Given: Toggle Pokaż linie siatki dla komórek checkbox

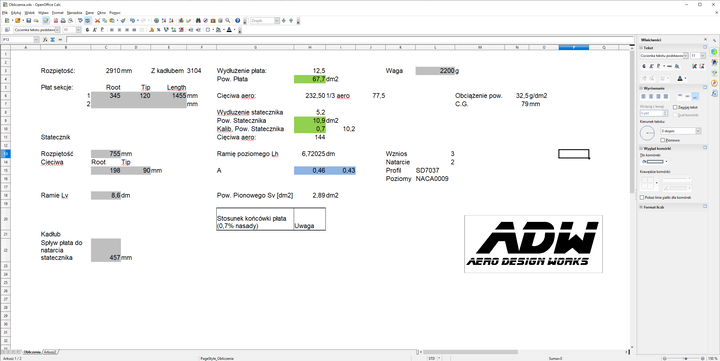Looking at the screenshot, I should click(642, 197).
